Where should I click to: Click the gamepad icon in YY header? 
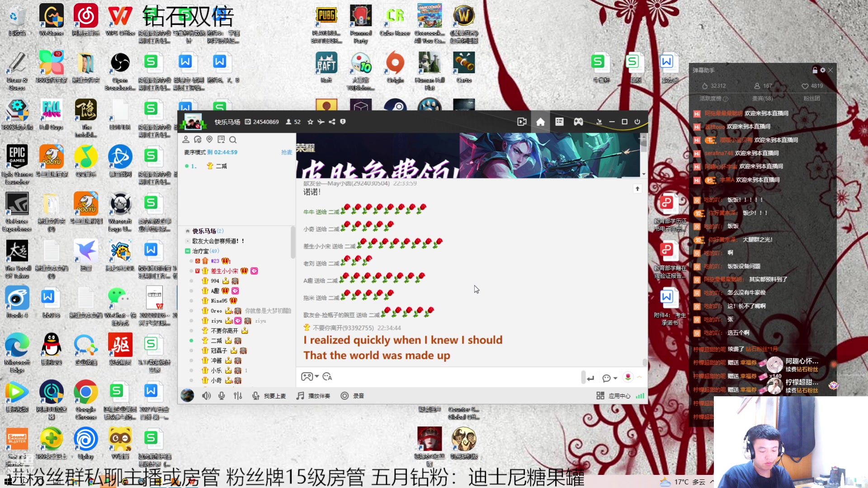[x=578, y=122]
